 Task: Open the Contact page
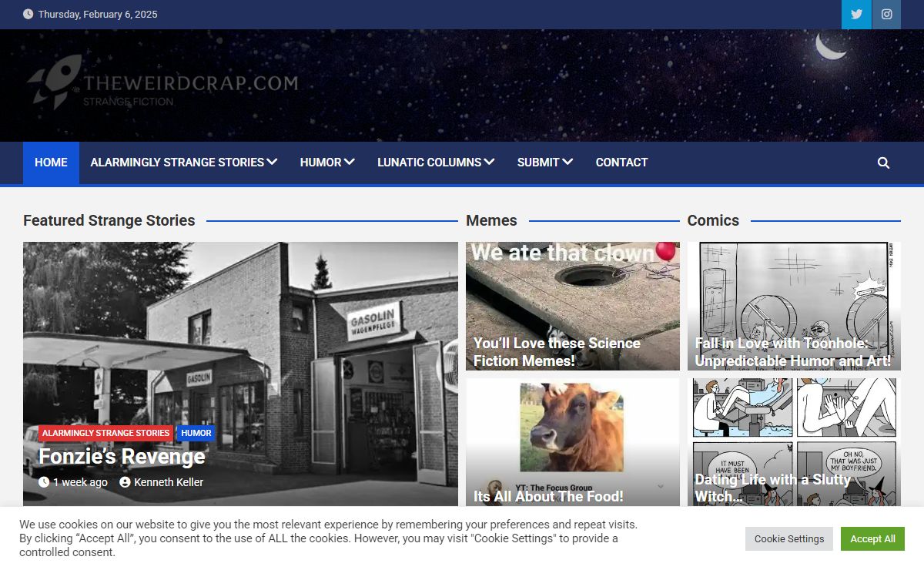[x=621, y=163]
